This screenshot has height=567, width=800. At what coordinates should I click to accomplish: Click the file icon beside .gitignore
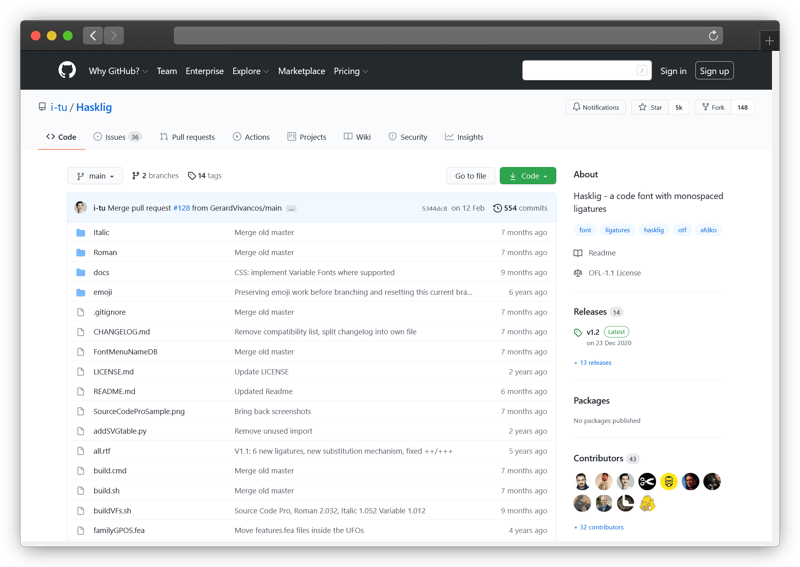coord(81,312)
